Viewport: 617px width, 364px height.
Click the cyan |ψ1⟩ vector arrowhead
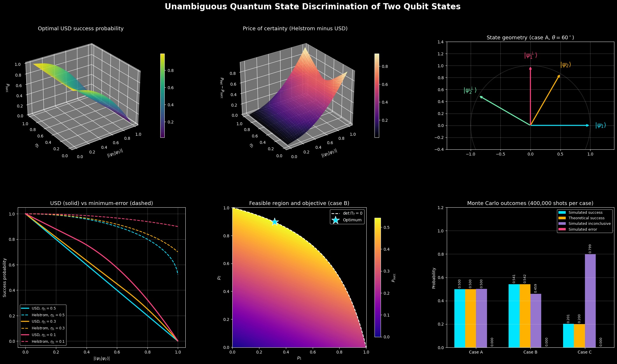pyautogui.click(x=588, y=126)
